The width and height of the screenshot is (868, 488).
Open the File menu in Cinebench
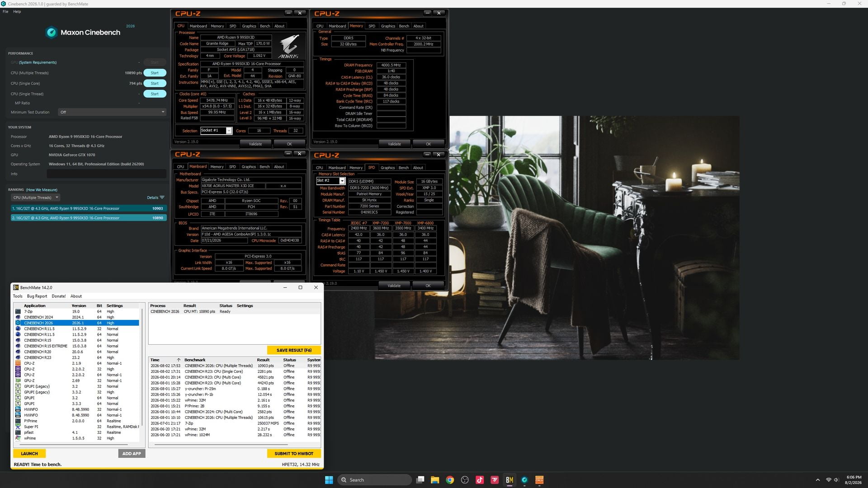point(5,12)
